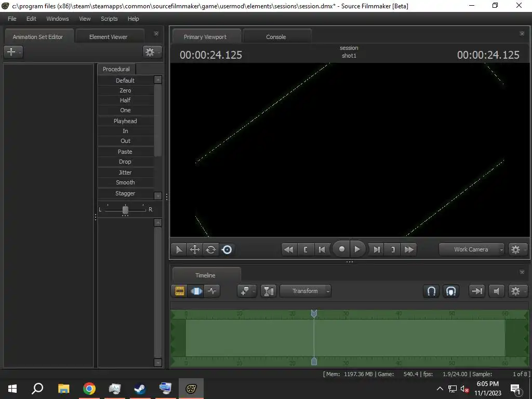Click the rewind playback button
Viewport: 532px width, 399px height.
[289, 250]
